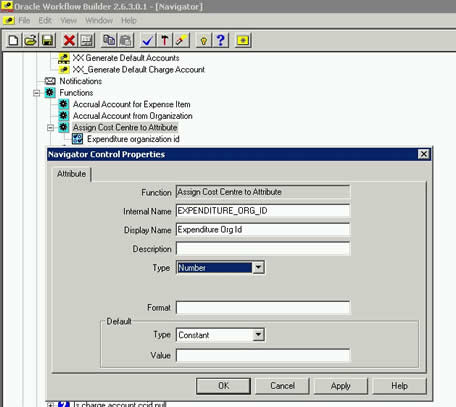
Task: Click the light bulb toolbar icon
Action: pyautogui.click(x=204, y=40)
